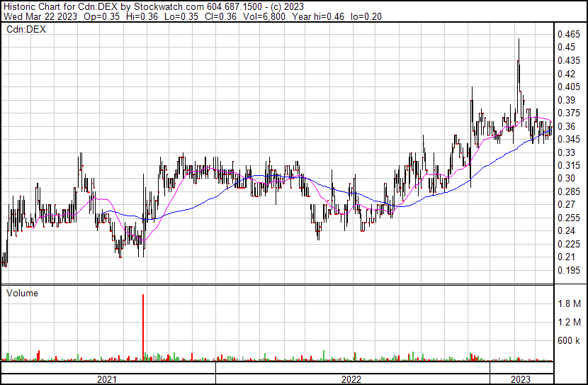Click the tall red volume spike bar
The width and height of the screenshot is (588, 385).
point(144,326)
